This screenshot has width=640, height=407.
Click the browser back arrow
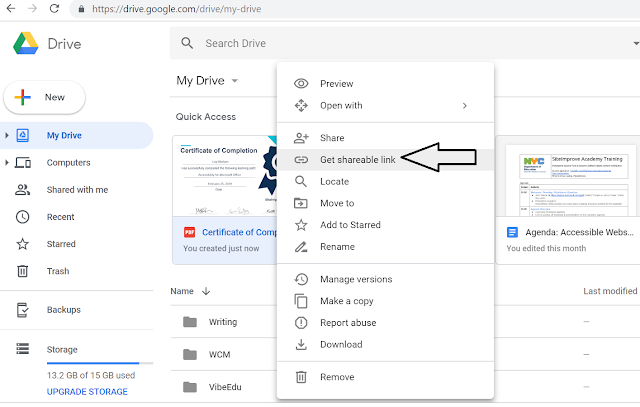(x=11, y=8)
